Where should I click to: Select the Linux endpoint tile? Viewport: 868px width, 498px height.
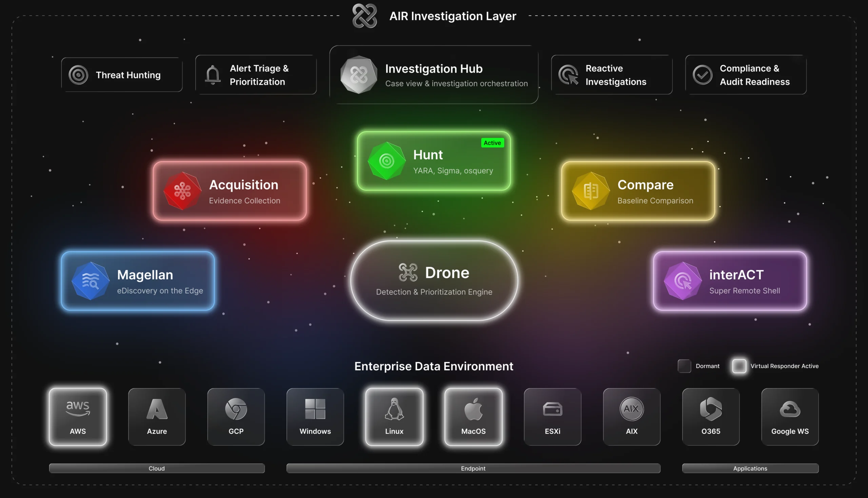coord(394,417)
